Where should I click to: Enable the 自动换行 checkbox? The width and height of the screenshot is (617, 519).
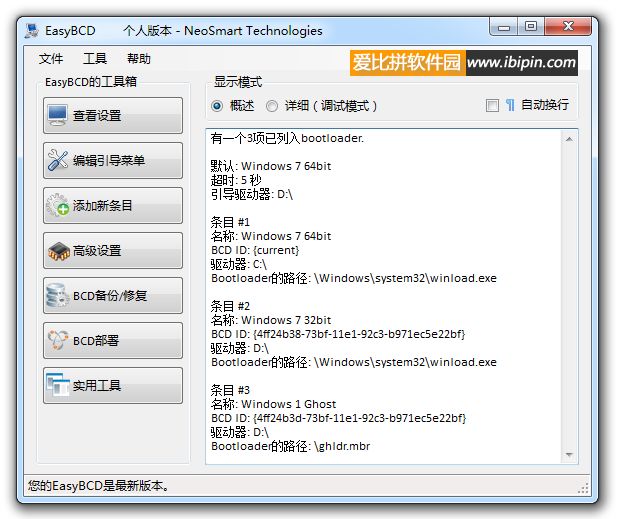[492, 105]
